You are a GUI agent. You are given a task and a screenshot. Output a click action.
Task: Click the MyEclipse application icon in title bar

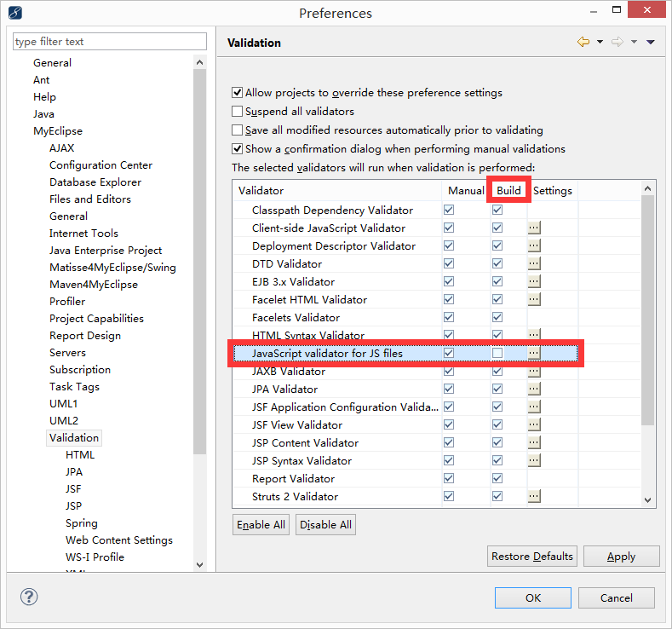point(15,13)
